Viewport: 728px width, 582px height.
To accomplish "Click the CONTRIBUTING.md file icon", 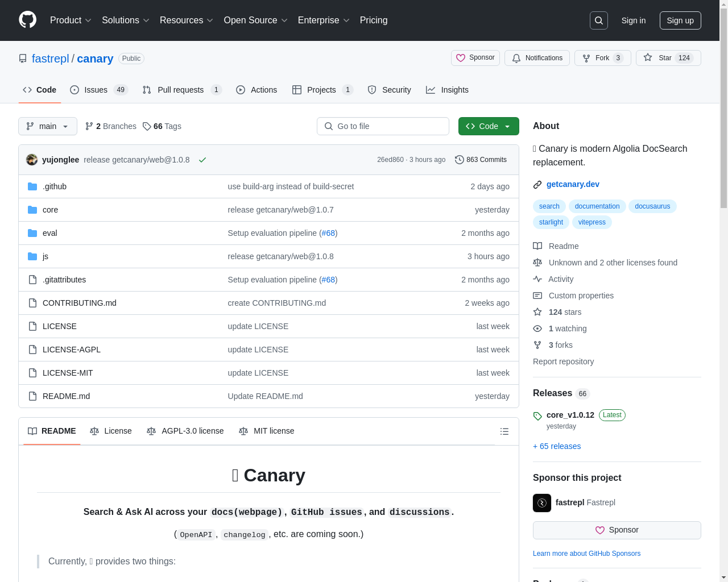I will 32,303.
